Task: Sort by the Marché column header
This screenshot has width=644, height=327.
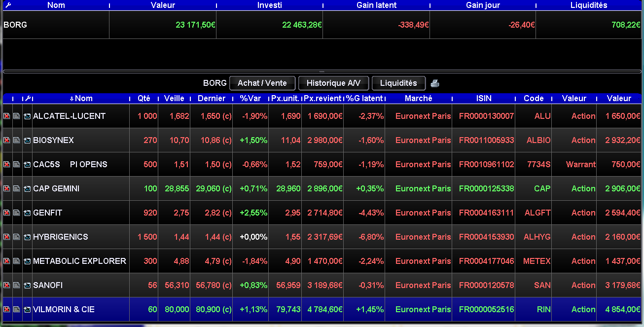Action: (418, 98)
